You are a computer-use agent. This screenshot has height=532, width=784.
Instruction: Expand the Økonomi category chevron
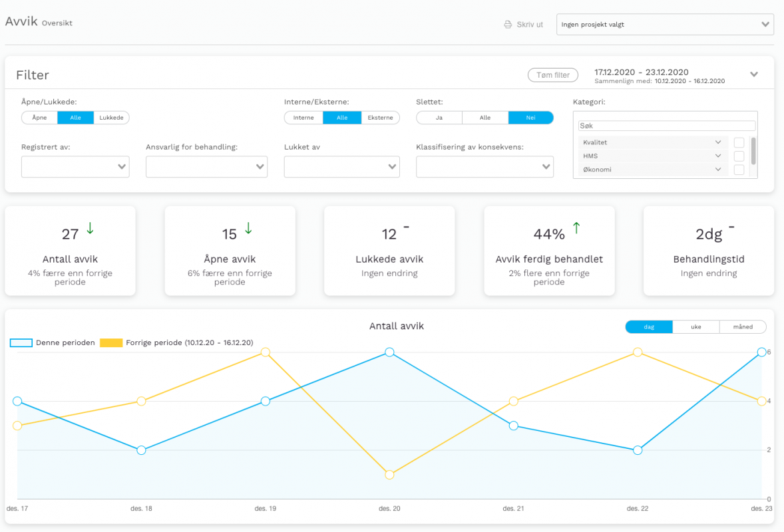(x=717, y=170)
